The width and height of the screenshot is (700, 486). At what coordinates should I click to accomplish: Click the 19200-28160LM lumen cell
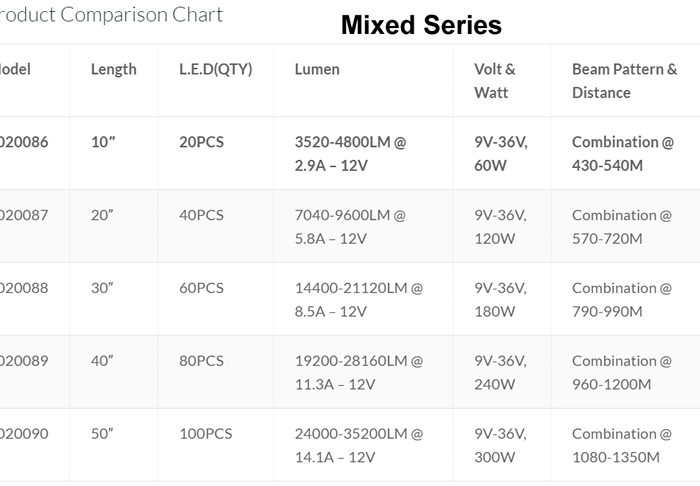(358, 372)
